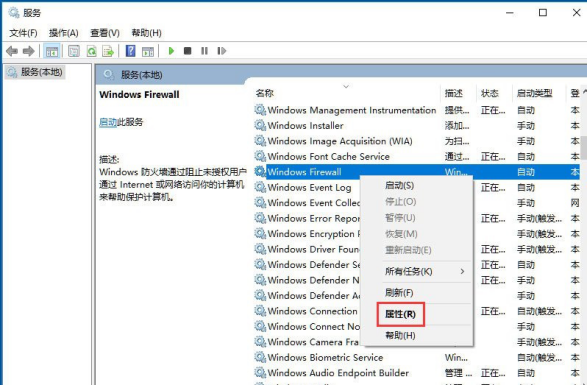587x385 pixels.
Task: Click the Restart Service toolbar button
Action: tap(222, 51)
